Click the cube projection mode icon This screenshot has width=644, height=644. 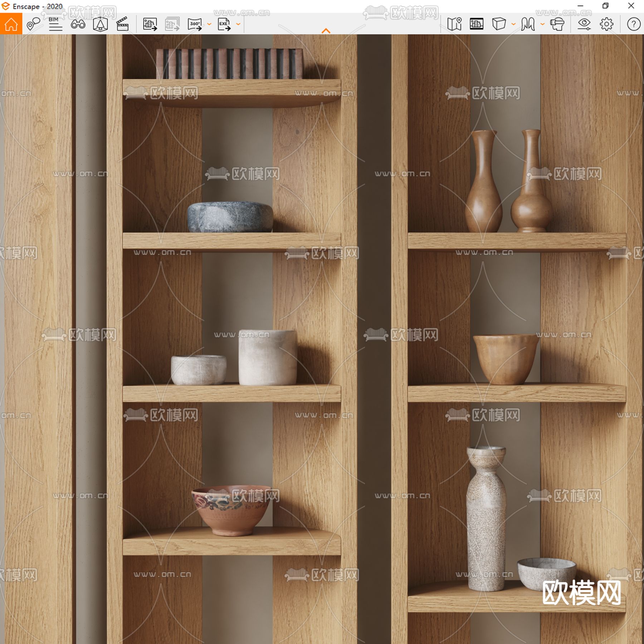coord(499,24)
